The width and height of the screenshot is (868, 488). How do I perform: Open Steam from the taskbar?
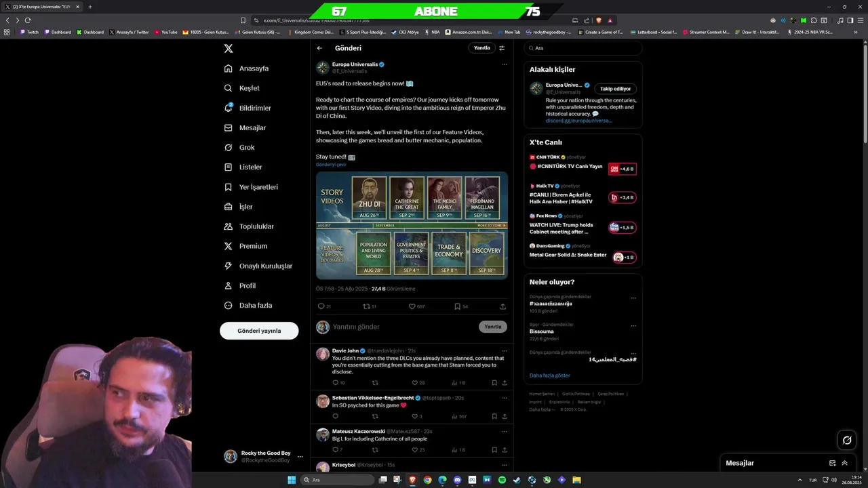point(517,480)
